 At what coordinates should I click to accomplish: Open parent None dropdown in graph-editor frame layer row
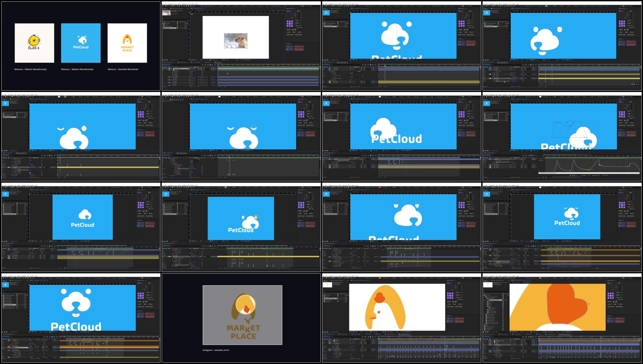tap(527, 159)
